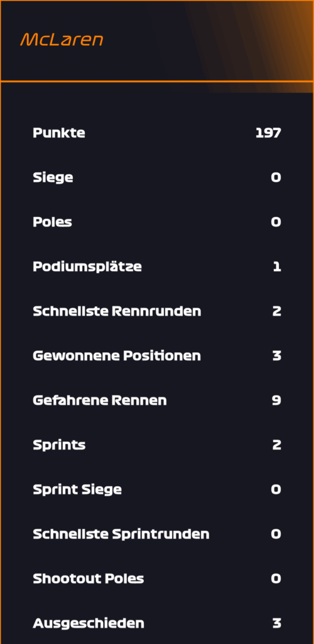The image size is (314, 644).
Task: Click the McLaren team title
Action: click(62, 40)
